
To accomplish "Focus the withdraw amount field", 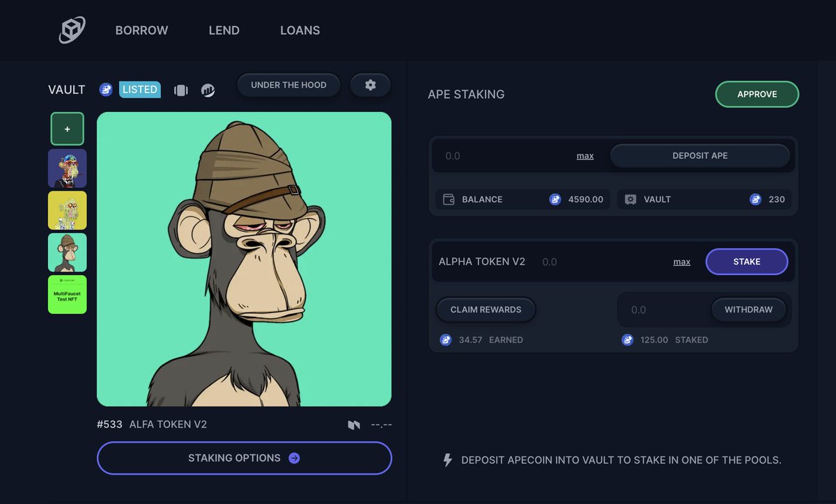I will point(665,310).
